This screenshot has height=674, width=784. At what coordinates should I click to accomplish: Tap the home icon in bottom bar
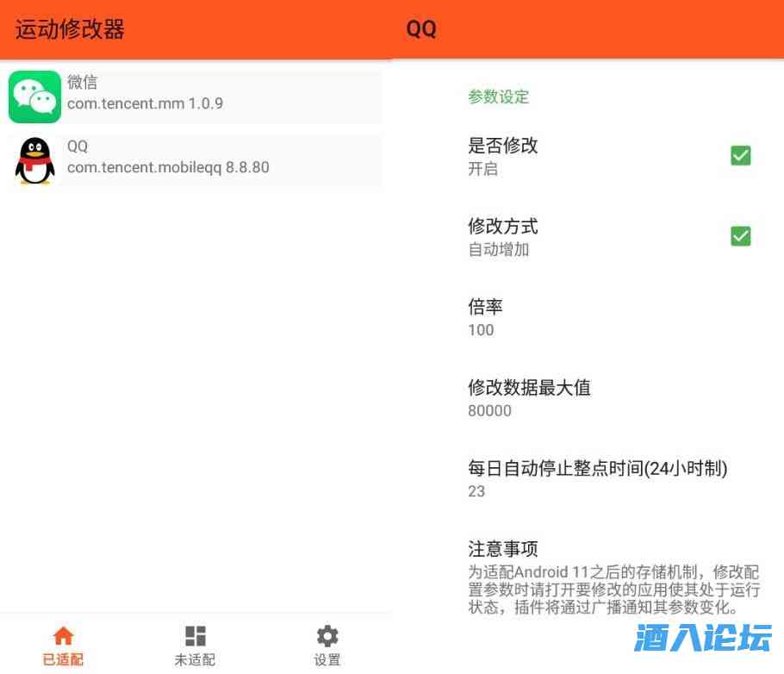[63, 636]
